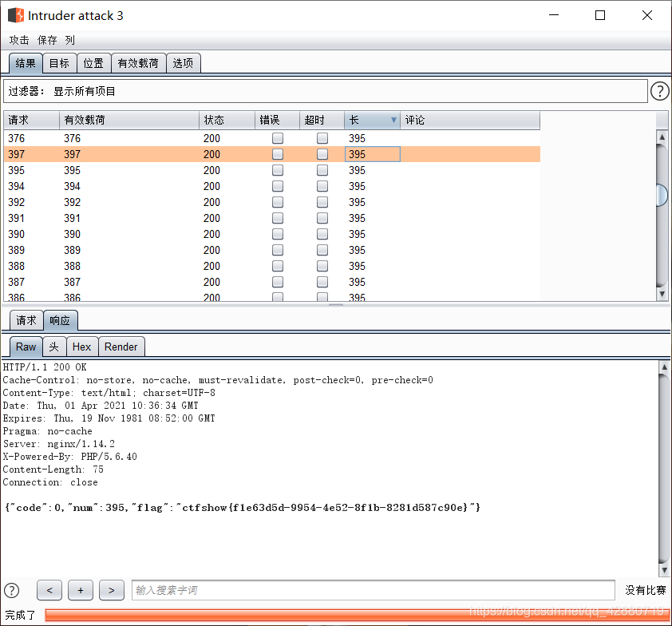672x626 pixels.
Task: Toggle error checkbox for request 392
Action: click(x=278, y=202)
